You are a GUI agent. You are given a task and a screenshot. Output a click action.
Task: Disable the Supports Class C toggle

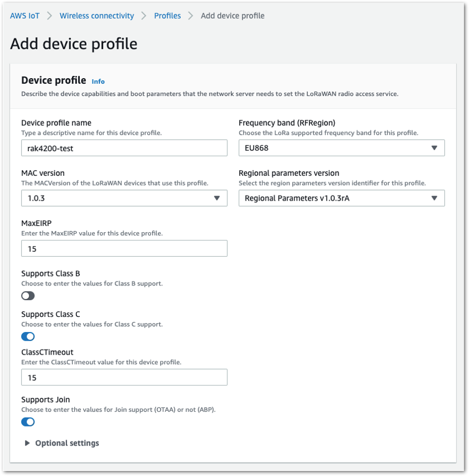point(28,337)
